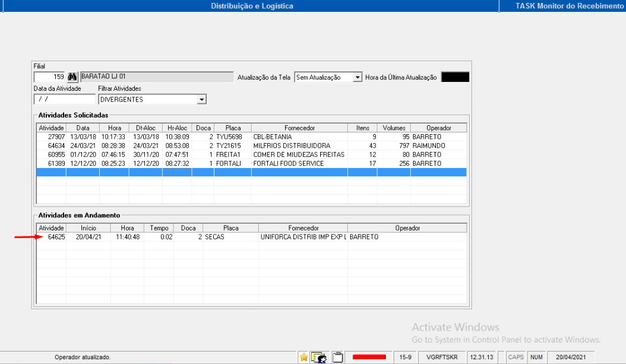
Task: Click the Filial code input field 159
Action: [x=49, y=77]
